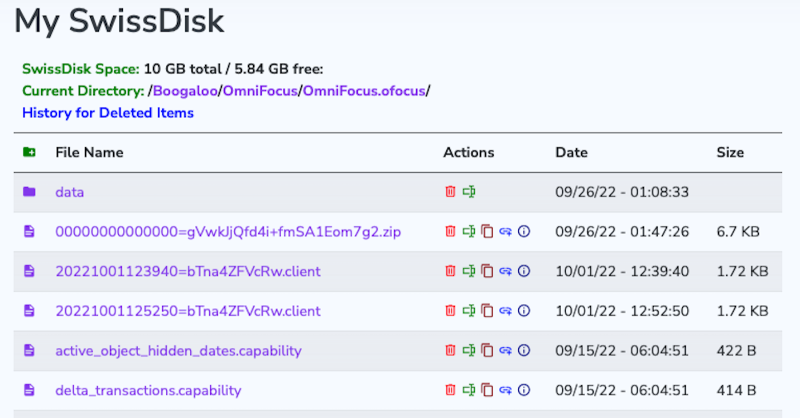Viewport: 800px width, 418px height.
Task: Open the Boogaloo directory link
Action: click(x=185, y=91)
